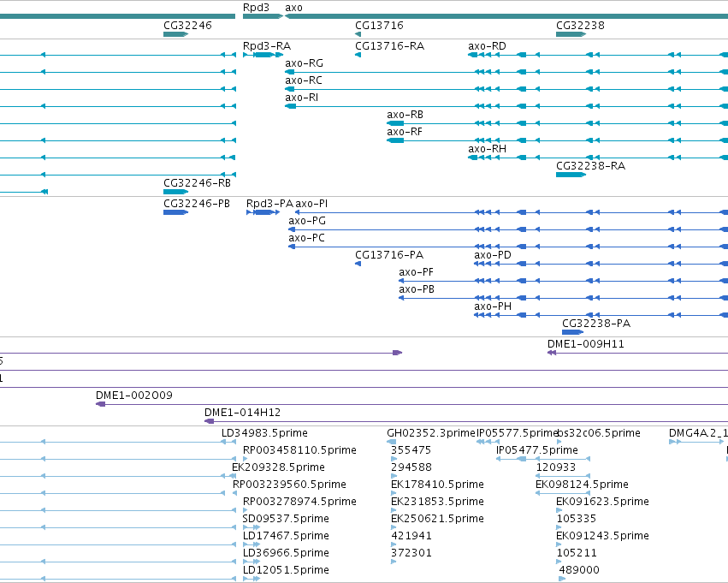Select the CG32238-RA transcript

[x=571, y=175]
